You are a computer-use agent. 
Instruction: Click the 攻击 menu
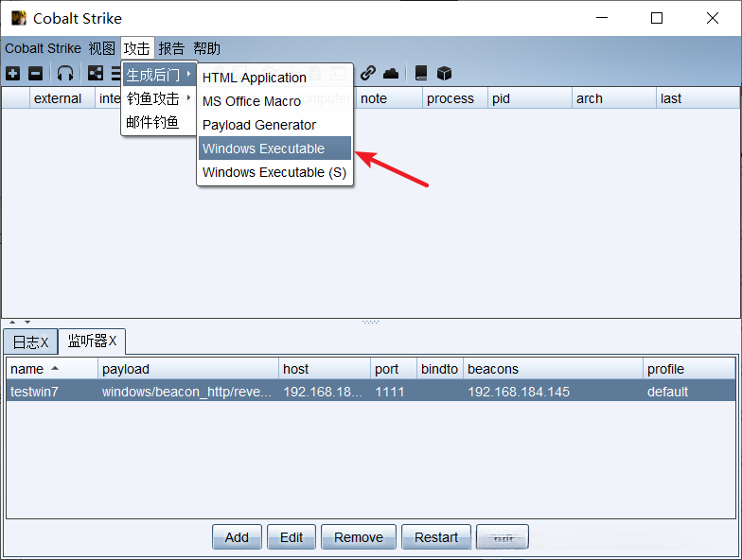137,48
